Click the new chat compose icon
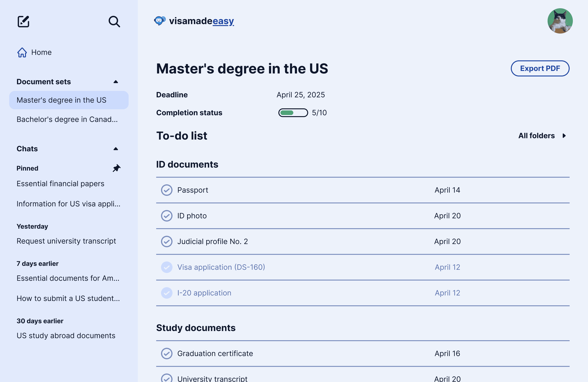 (x=23, y=22)
